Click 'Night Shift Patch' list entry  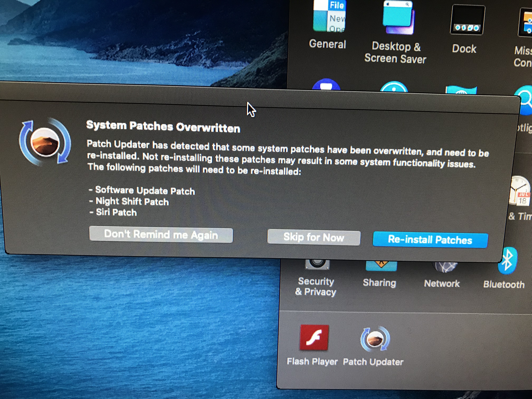(129, 201)
